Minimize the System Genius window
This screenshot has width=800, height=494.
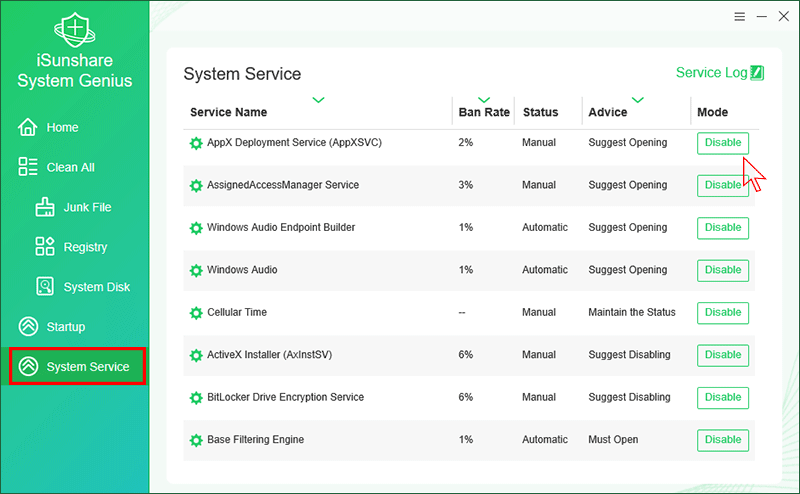pos(762,17)
